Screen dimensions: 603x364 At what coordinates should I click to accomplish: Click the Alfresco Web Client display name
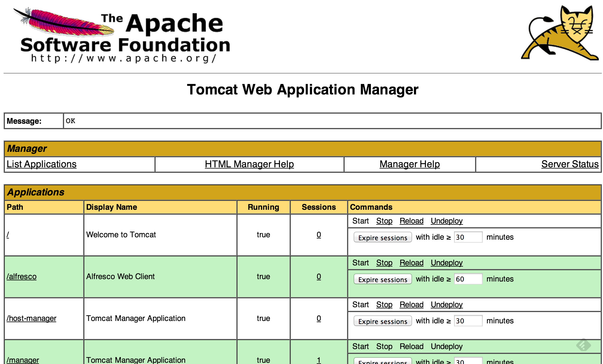(x=121, y=276)
